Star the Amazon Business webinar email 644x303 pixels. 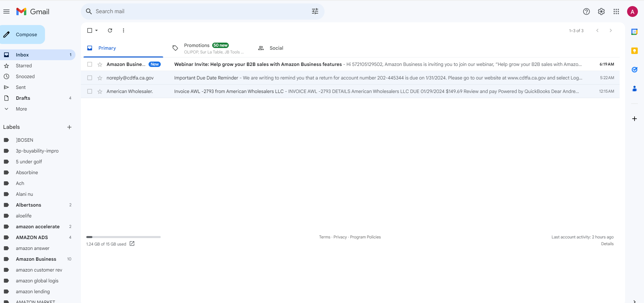click(x=100, y=64)
